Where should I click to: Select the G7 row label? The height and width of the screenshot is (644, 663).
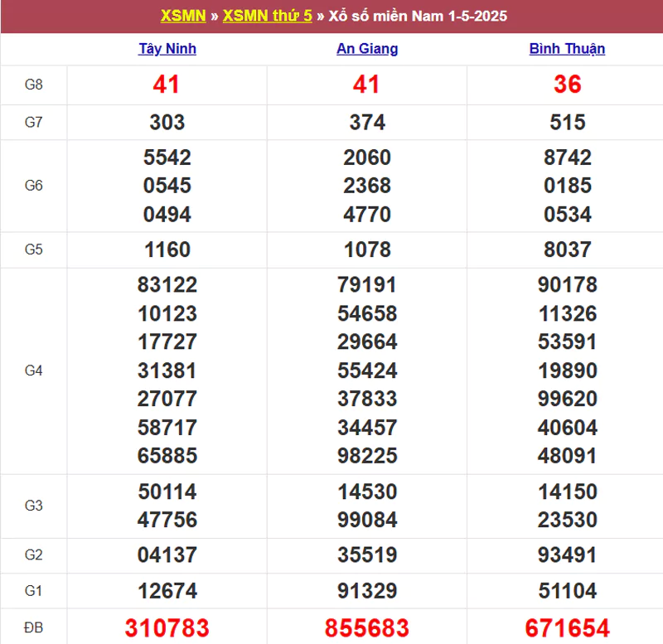coord(34,122)
